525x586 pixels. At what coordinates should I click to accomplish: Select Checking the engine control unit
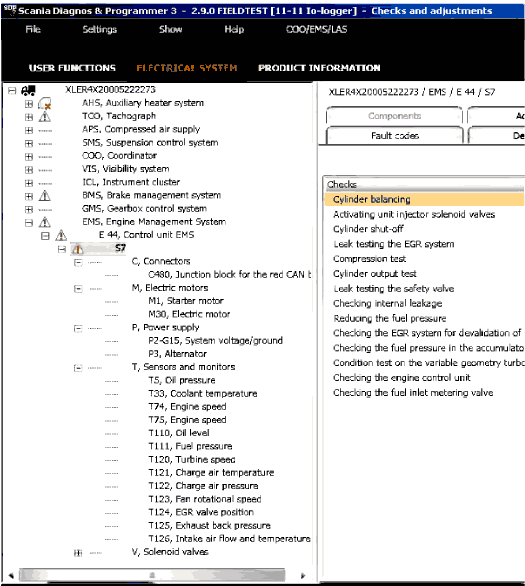point(401,377)
